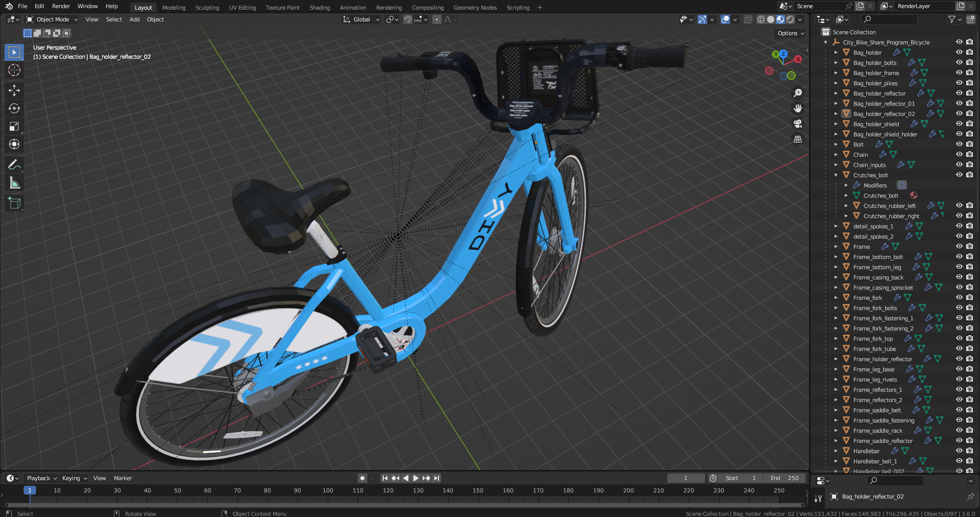Image resolution: width=980 pixels, height=517 pixels.
Task: Toggle camera view icon in viewport
Action: click(x=798, y=124)
